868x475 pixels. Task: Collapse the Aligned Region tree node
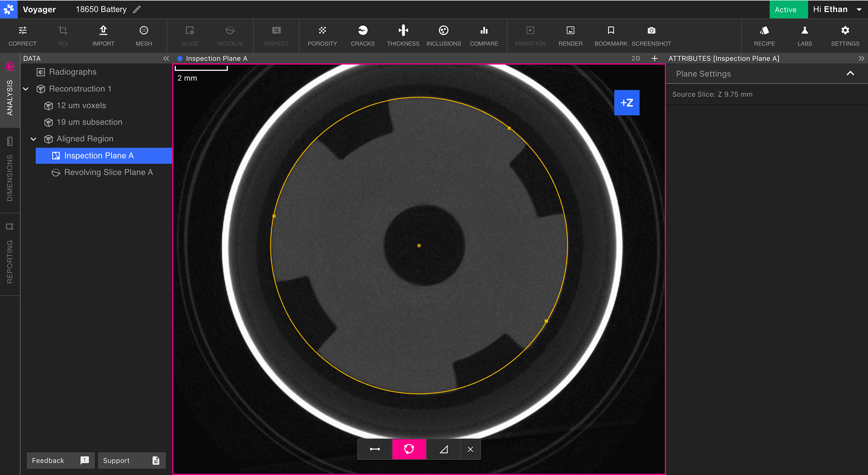point(34,139)
